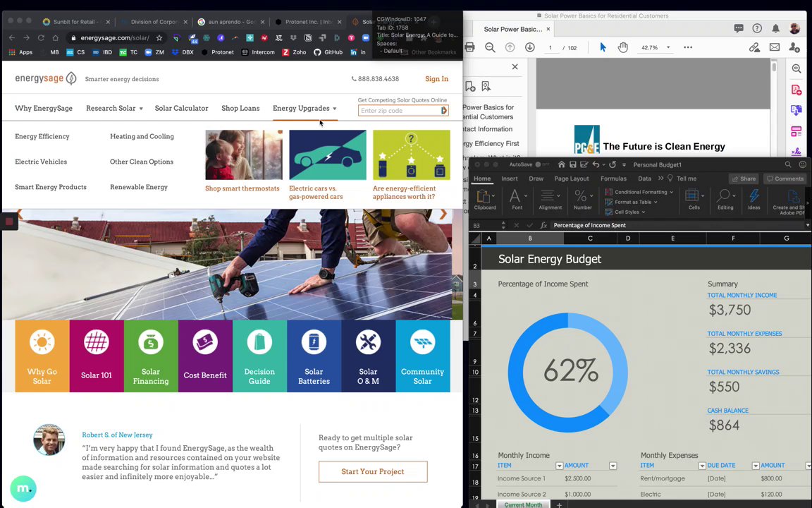Click the add bookmark icon in Acrobat panel
Viewport: 812px width, 508px height.
(x=470, y=86)
